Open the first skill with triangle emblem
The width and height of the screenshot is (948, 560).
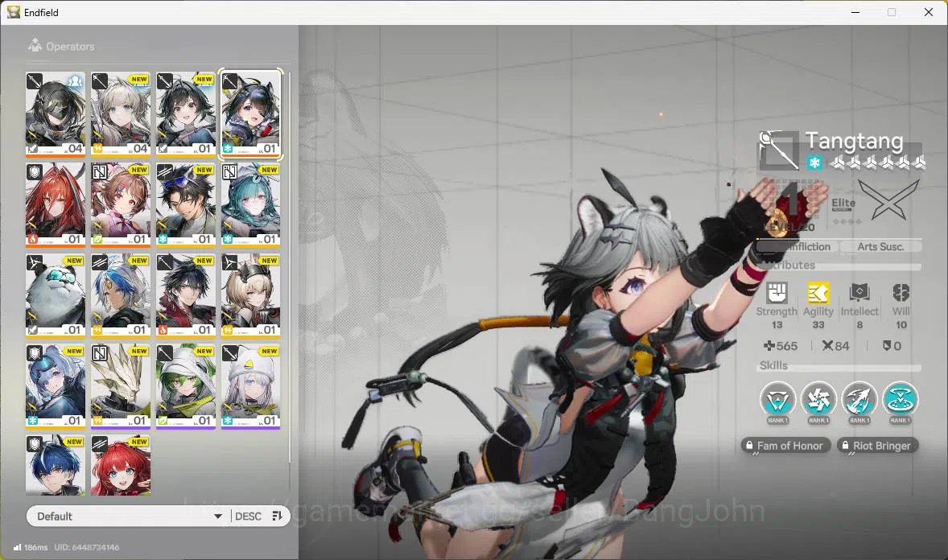pos(777,400)
